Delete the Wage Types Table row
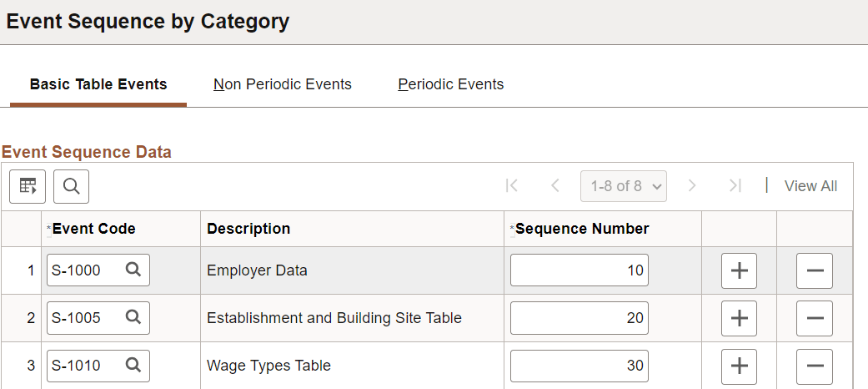The height and width of the screenshot is (389, 868). point(815,366)
